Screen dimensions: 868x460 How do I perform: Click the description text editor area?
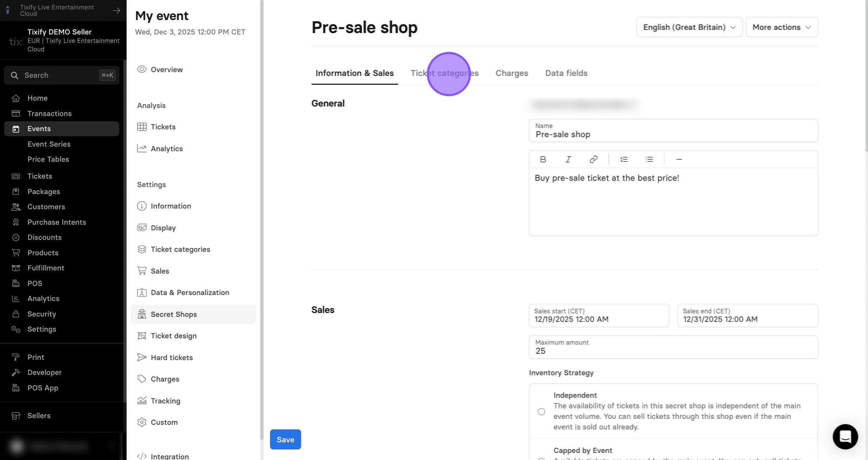point(673,202)
